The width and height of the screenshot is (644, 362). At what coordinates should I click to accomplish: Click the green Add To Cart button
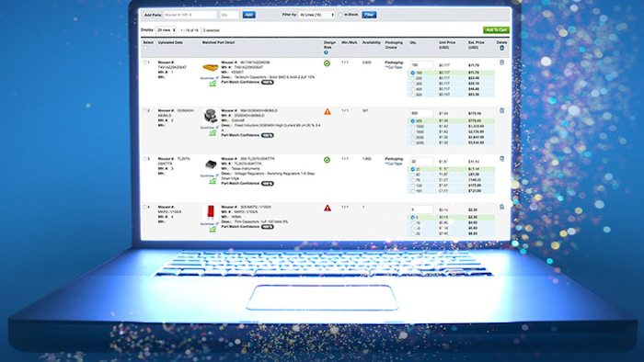[x=496, y=30]
